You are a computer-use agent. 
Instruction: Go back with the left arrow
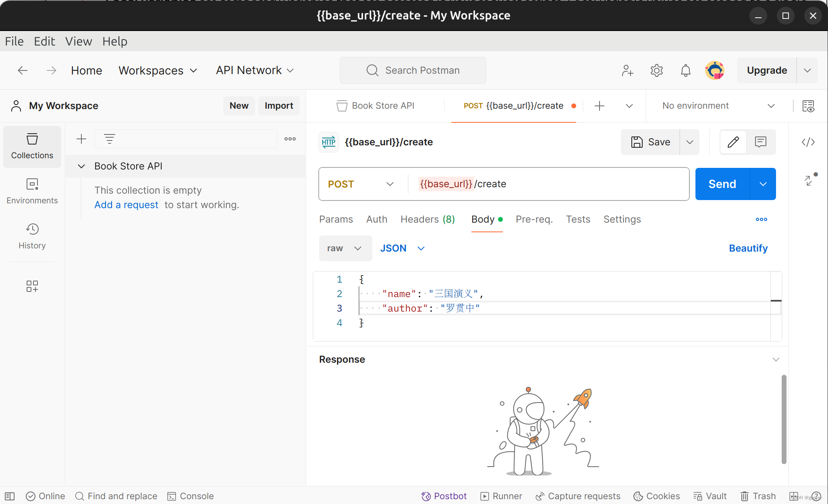coord(23,70)
